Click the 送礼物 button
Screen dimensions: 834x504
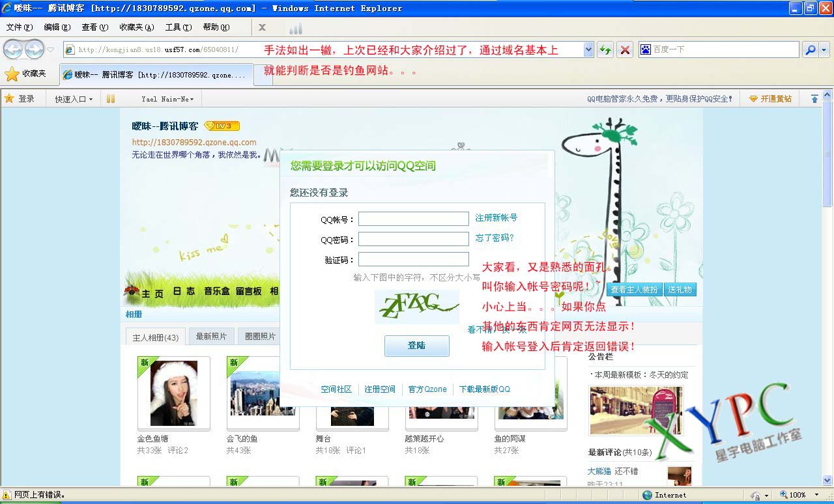click(x=680, y=290)
